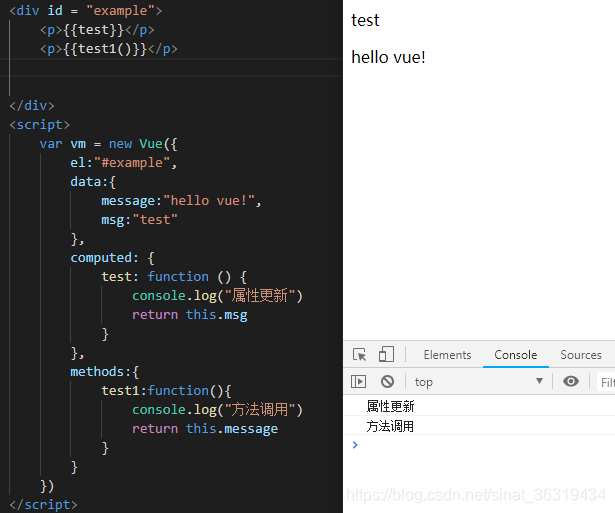615x513 pixels.
Task: Click the msg:"test" code line
Action: [x=139, y=220]
